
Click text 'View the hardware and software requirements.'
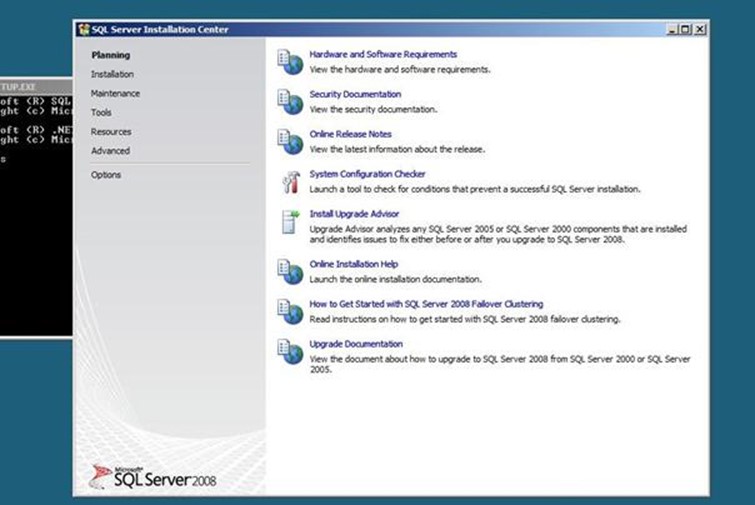[400, 70]
